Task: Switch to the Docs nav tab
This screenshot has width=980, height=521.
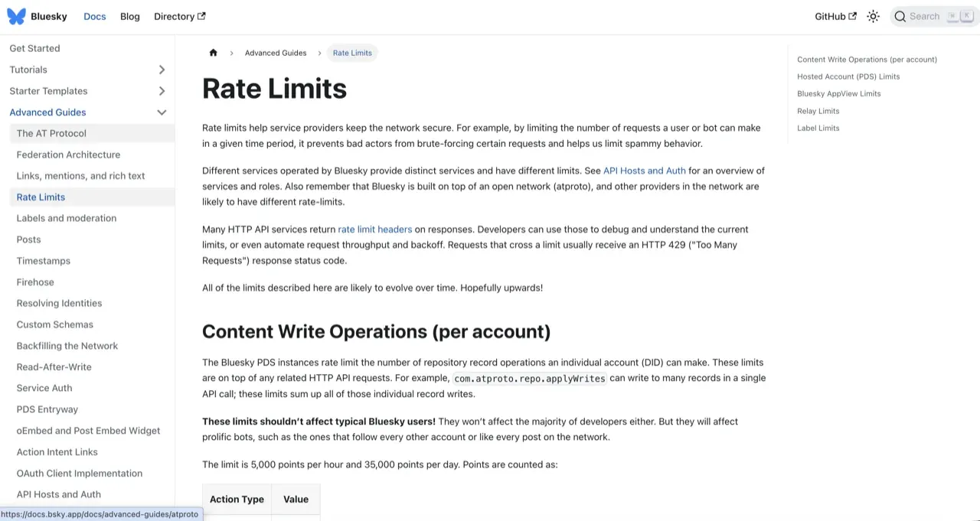Action: tap(95, 16)
